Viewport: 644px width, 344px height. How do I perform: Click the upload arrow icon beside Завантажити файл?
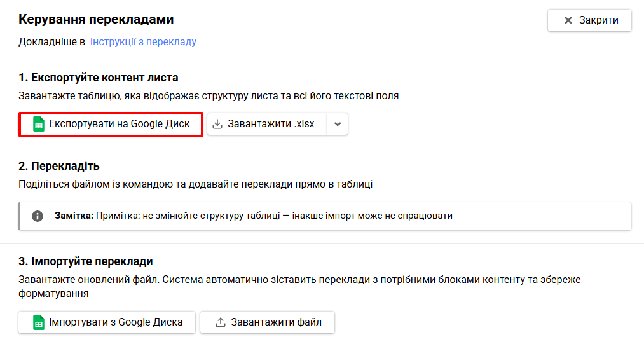pos(221,322)
